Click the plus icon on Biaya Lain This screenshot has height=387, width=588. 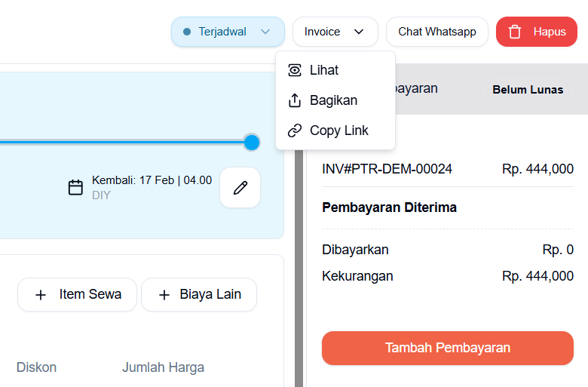click(164, 295)
